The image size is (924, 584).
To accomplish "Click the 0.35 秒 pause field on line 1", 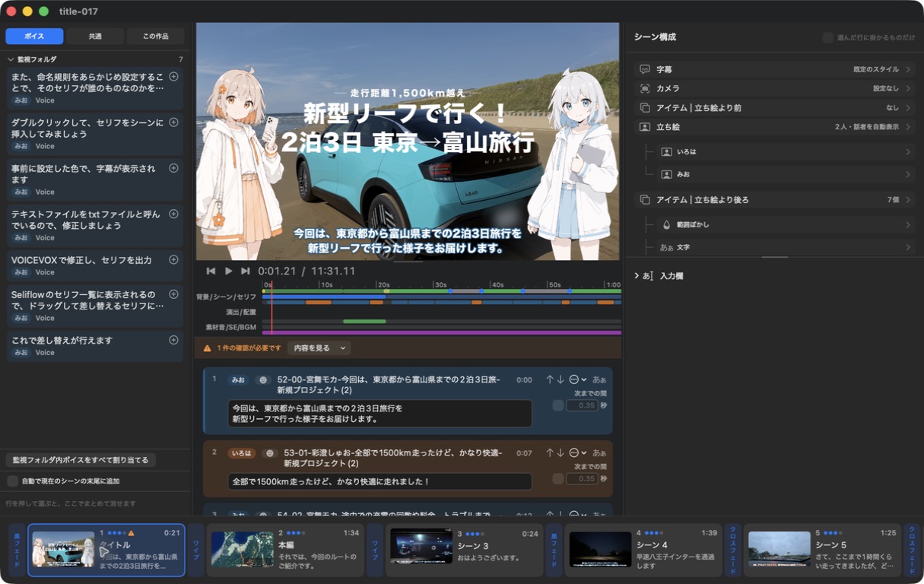I will click(x=582, y=405).
